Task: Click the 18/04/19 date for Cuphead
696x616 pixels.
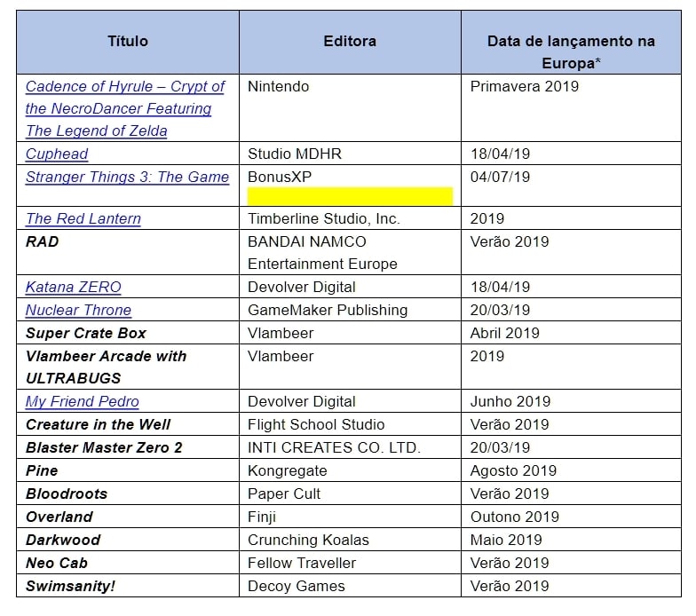Action: tap(501, 154)
